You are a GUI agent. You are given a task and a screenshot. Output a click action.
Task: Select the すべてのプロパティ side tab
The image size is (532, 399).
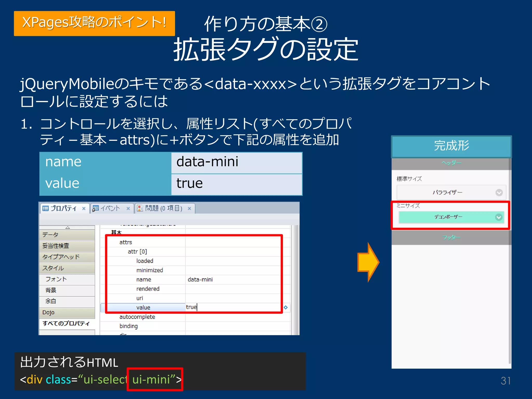(67, 324)
